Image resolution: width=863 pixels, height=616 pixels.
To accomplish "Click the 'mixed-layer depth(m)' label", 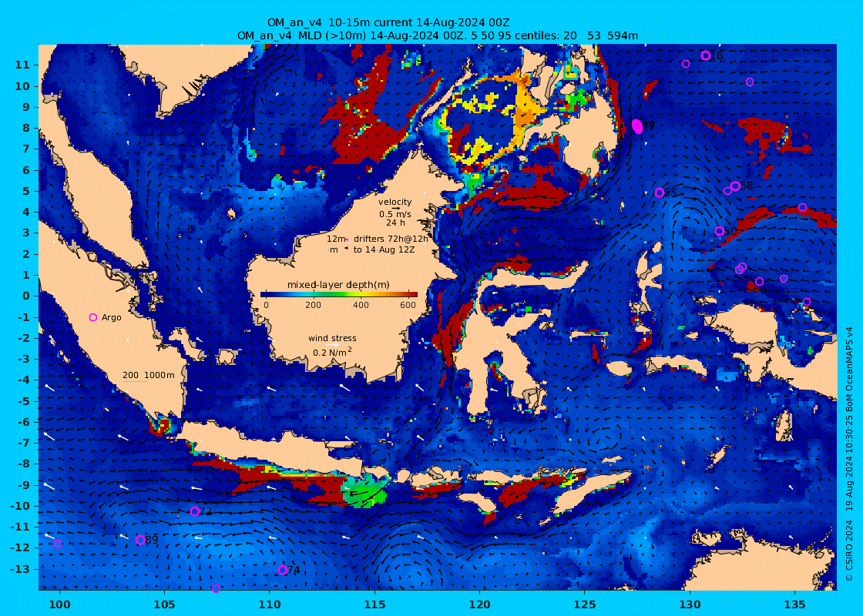I will tap(338, 285).
